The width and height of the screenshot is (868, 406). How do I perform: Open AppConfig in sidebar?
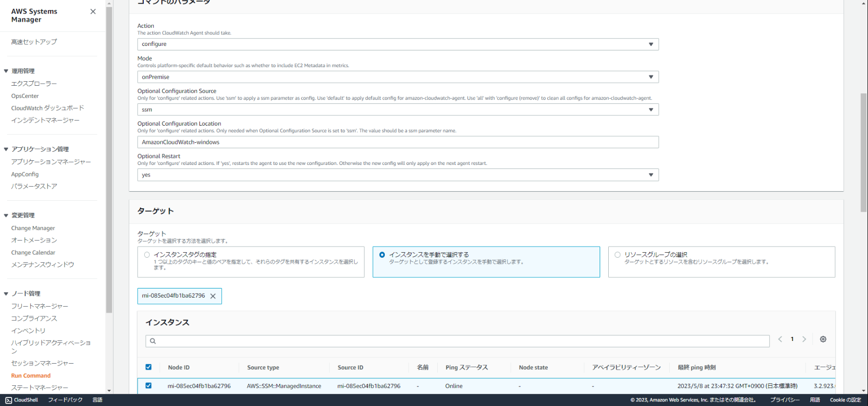(x=25, y=174)
